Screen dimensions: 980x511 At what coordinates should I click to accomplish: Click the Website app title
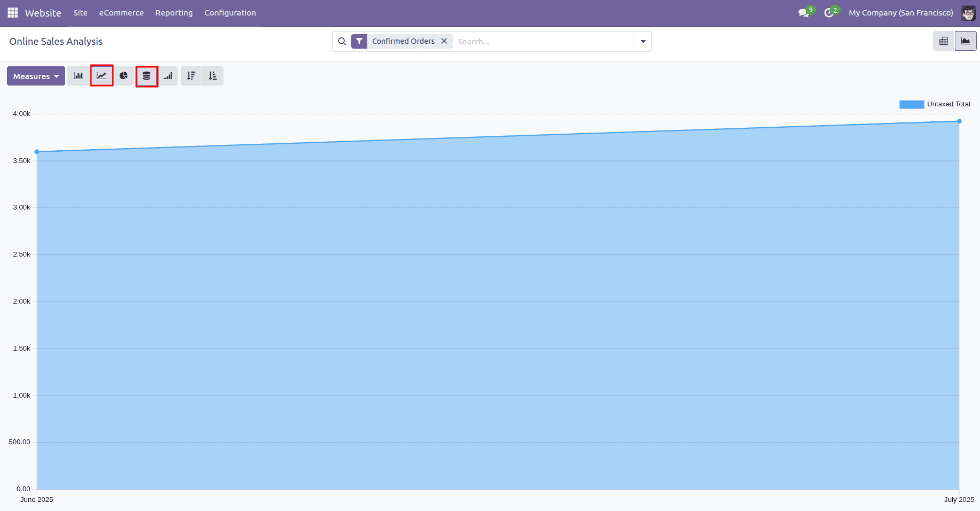pyautogui.click(x=43, y=13)
